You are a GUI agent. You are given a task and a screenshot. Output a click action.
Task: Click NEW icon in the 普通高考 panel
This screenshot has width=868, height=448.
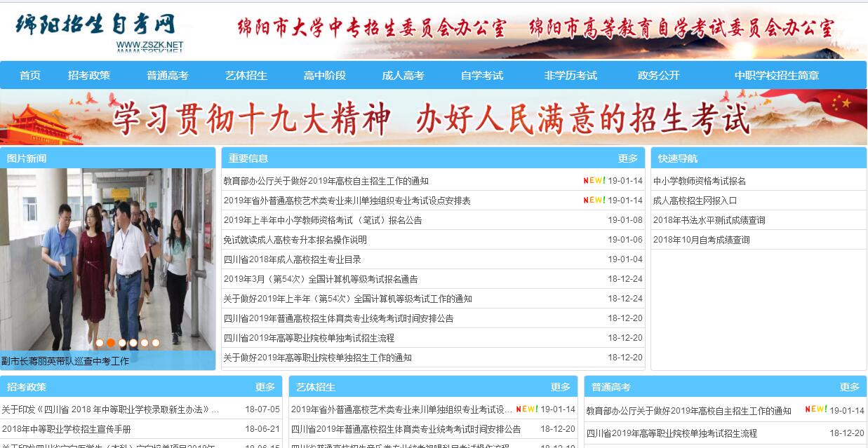(x=815, y=409)
